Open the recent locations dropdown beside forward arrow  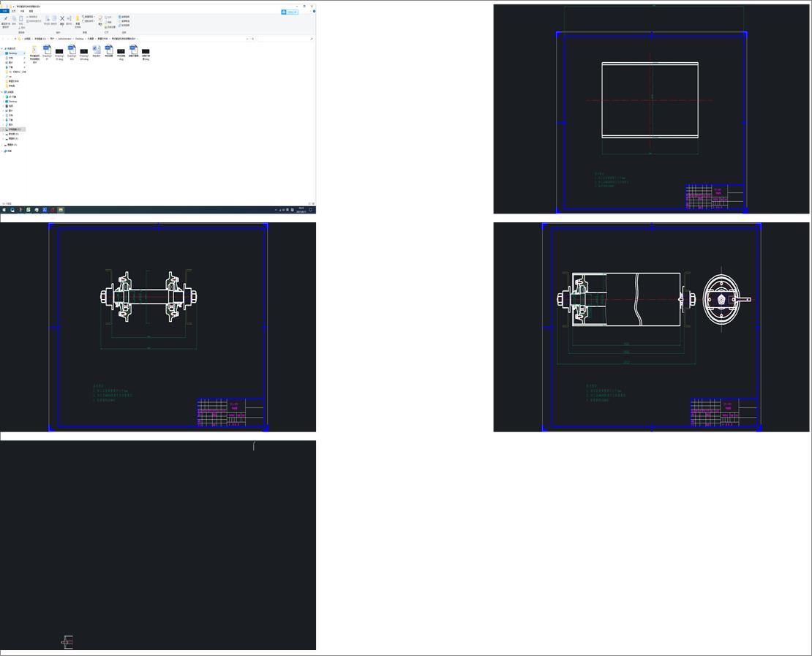point(12,39)
